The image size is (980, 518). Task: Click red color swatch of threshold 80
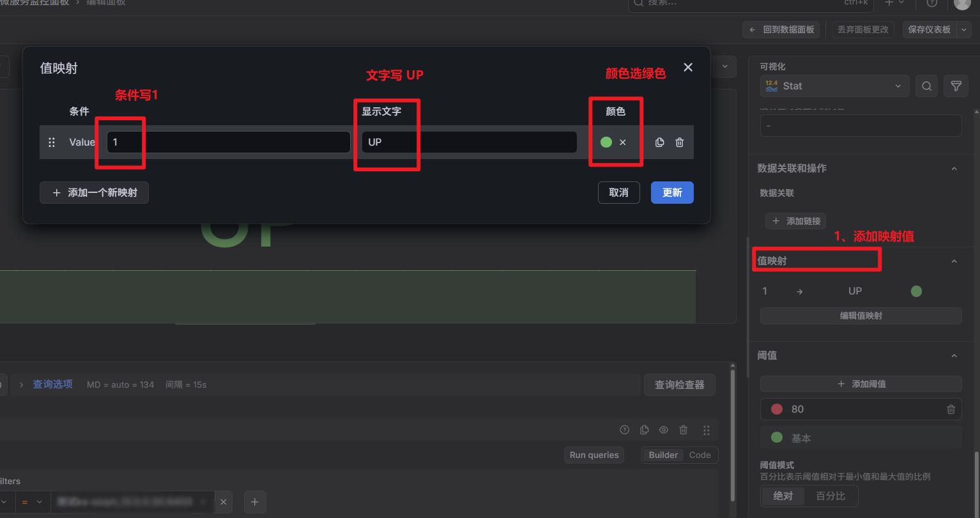777,409
